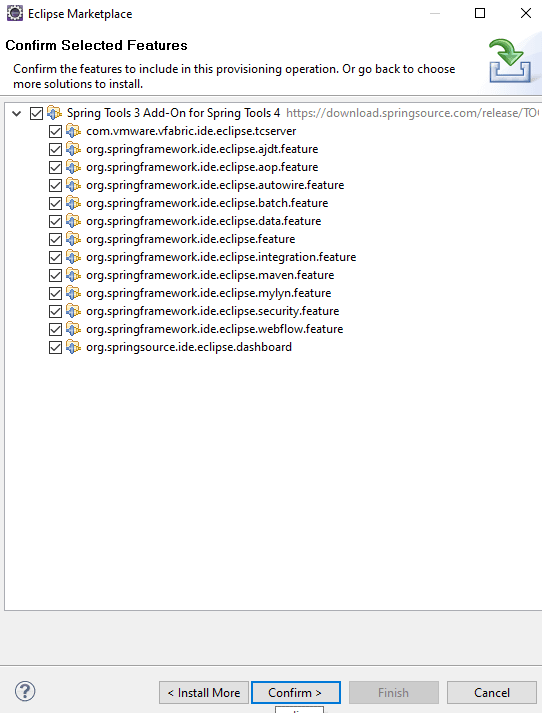Select org.springframework.ide.eclipse.feature text
542x713 pixels.
(191, 239)
